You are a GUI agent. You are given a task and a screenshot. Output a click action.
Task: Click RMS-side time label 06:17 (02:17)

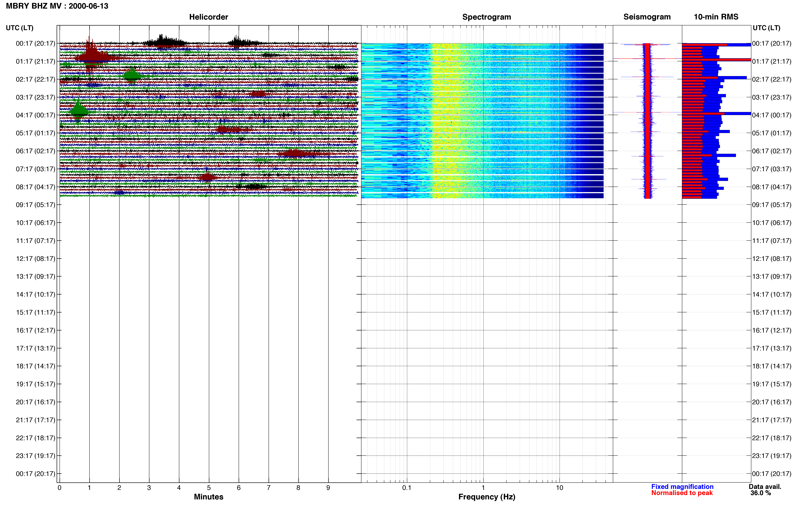[772, 151]
